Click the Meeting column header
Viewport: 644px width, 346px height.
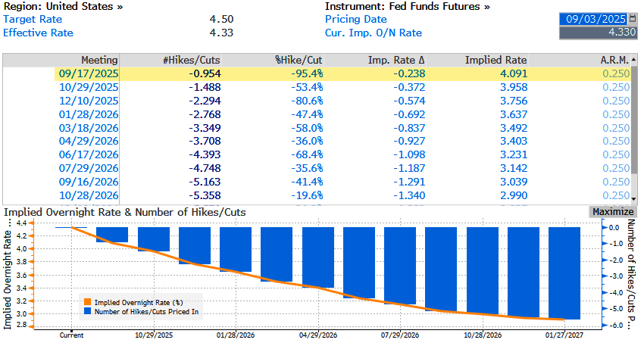point(99,60)
